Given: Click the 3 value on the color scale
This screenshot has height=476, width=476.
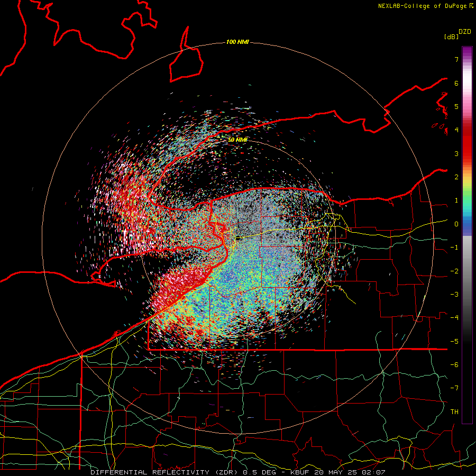Looking at the screenshot, I should click(x=456, y=153).
